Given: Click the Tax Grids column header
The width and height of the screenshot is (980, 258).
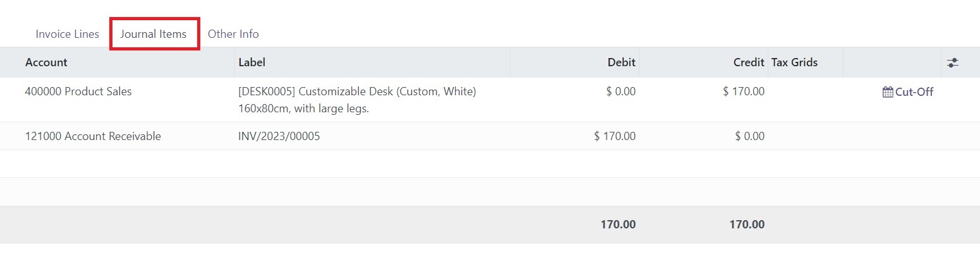Looking at the screenshot, I should [x=795, y=62].
